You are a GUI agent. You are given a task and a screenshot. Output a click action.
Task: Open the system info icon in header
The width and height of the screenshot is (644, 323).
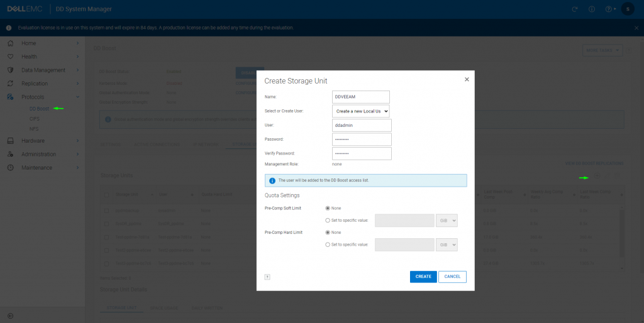(591, 9)
